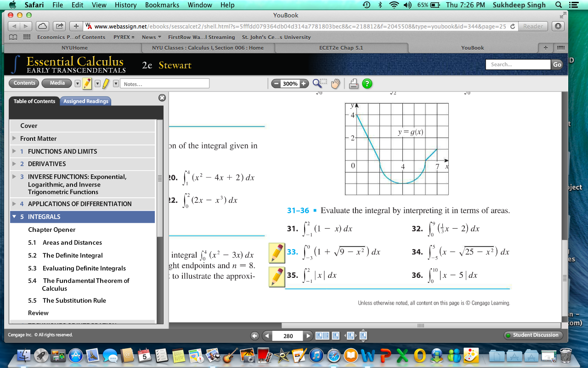Go to next page arrow
588x368 pixels.
pos(309,336)
